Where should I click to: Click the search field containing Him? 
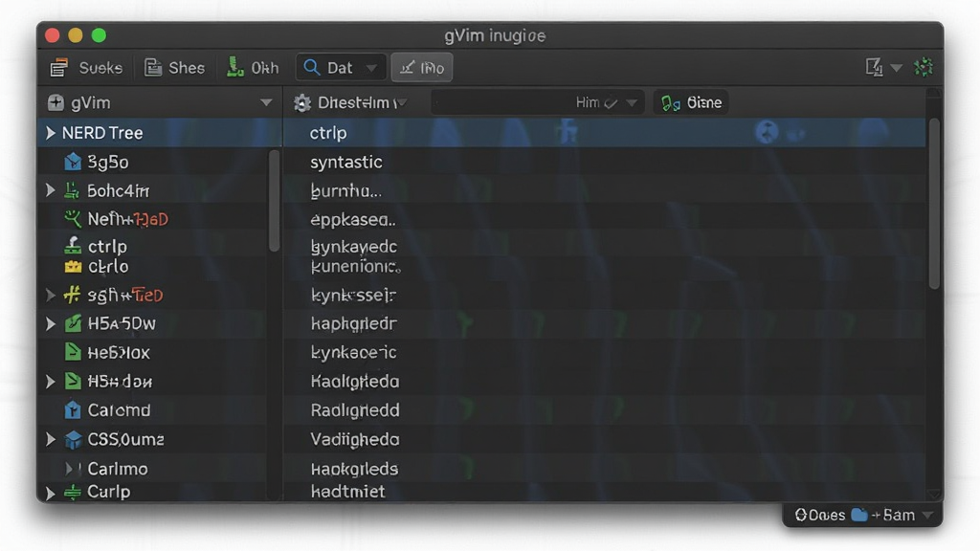(536, 102)
